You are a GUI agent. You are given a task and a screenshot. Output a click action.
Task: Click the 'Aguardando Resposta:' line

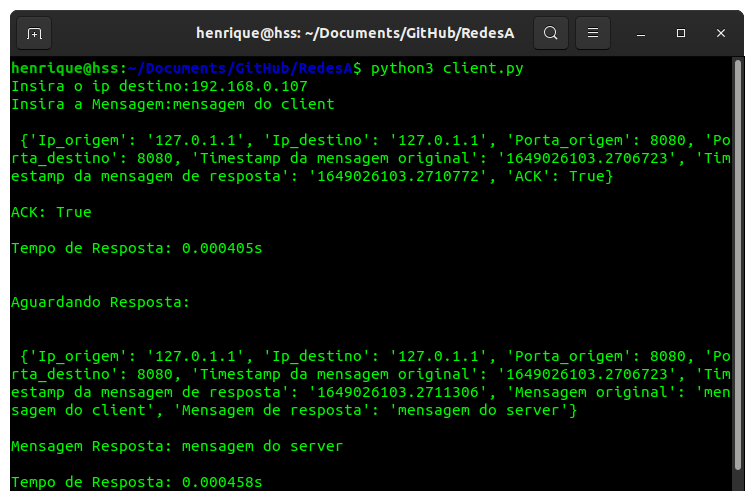[101, 302]
